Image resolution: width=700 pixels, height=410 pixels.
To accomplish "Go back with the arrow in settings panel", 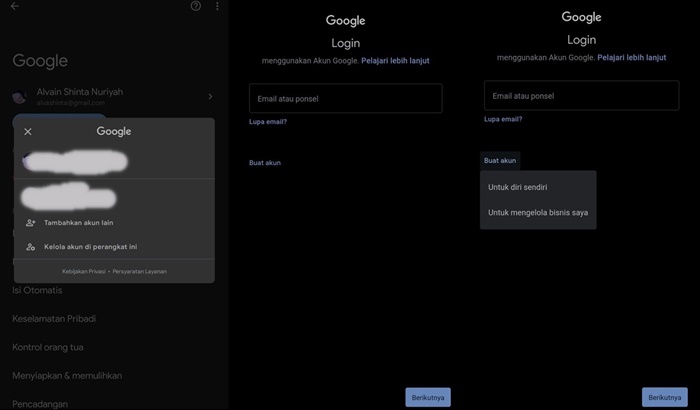I will (x=15, y=6).
